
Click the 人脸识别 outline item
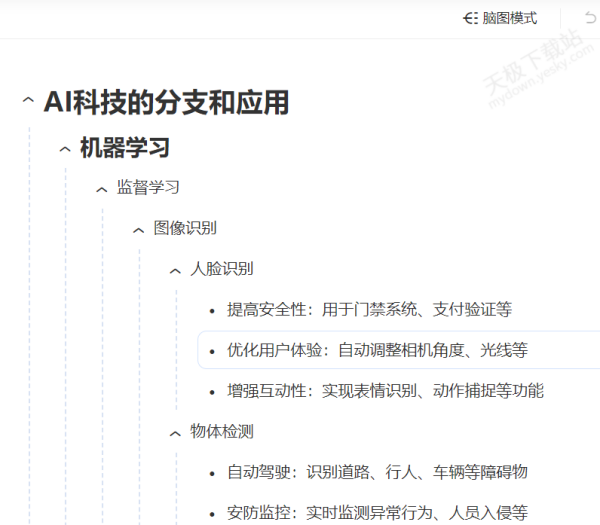[222, 269]
